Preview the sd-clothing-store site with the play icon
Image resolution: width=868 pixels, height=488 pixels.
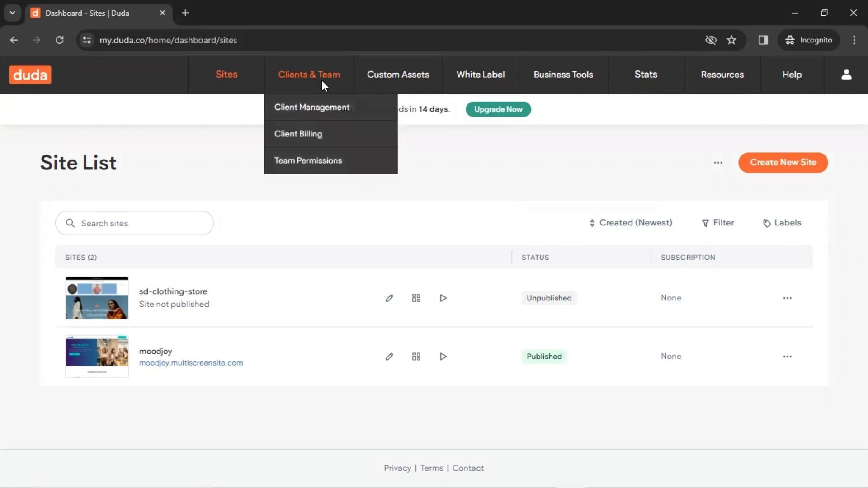click(443, 298)
